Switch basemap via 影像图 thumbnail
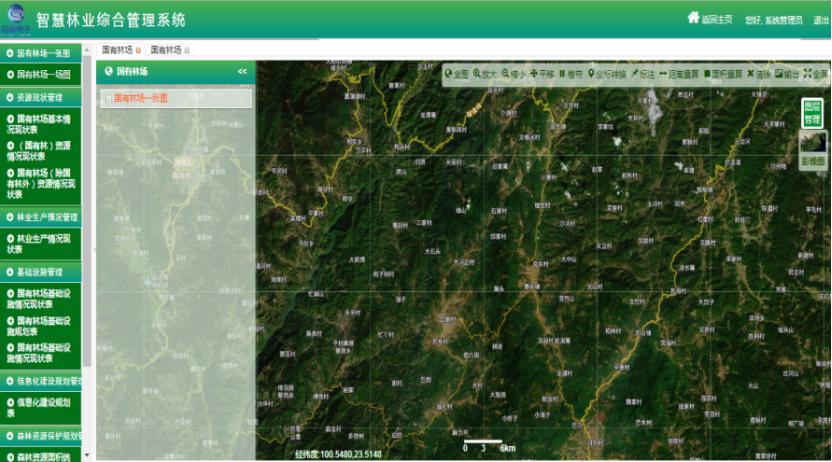Screen dimensions: 832x462 coord(812,152)
